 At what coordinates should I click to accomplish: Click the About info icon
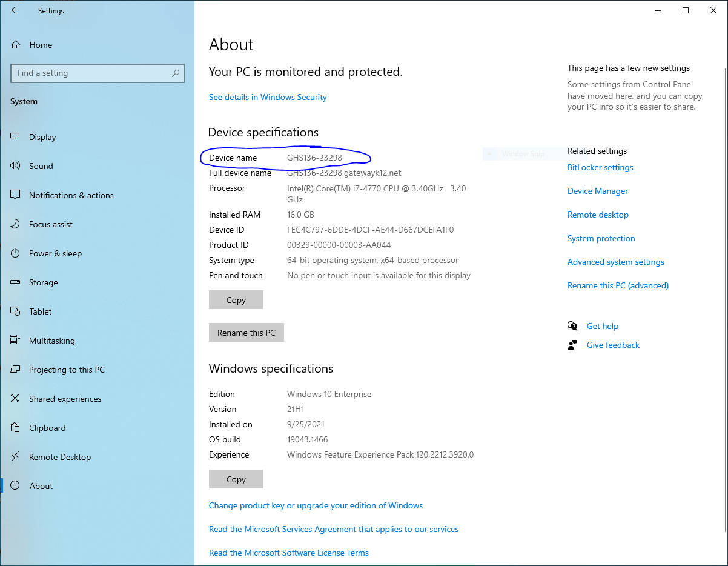coord(16,486)
